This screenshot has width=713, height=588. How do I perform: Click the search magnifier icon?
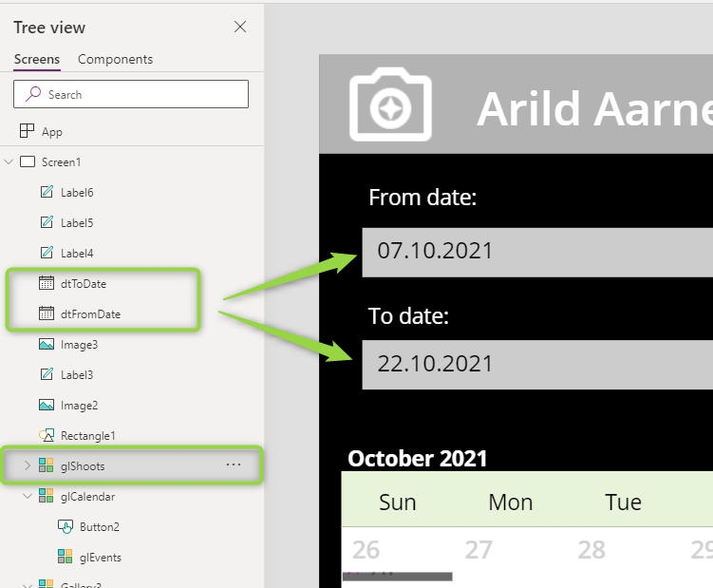click(33, 94)
